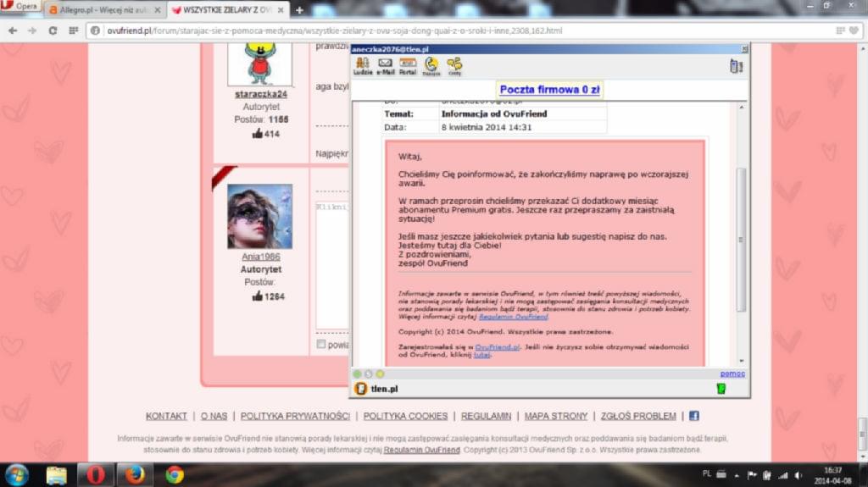
Task: Click the Facebook icon in page footer
Action: pyautogui.click(x=693, y=416)
